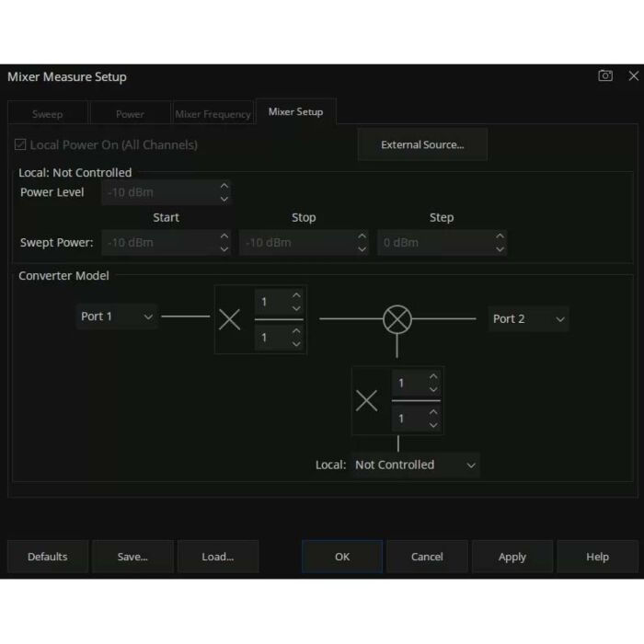
Task: Switch to the Mixer Frequency tab
Action: 213,114
